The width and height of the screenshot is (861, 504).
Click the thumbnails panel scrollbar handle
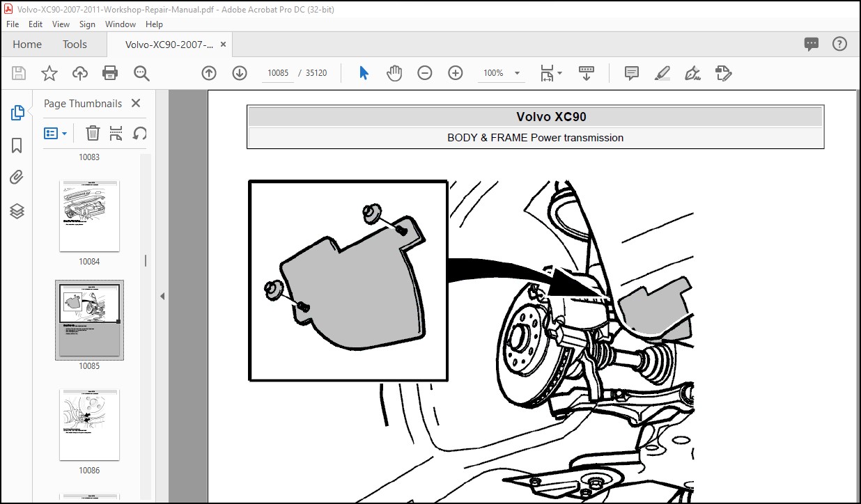(x=145, y=261)
